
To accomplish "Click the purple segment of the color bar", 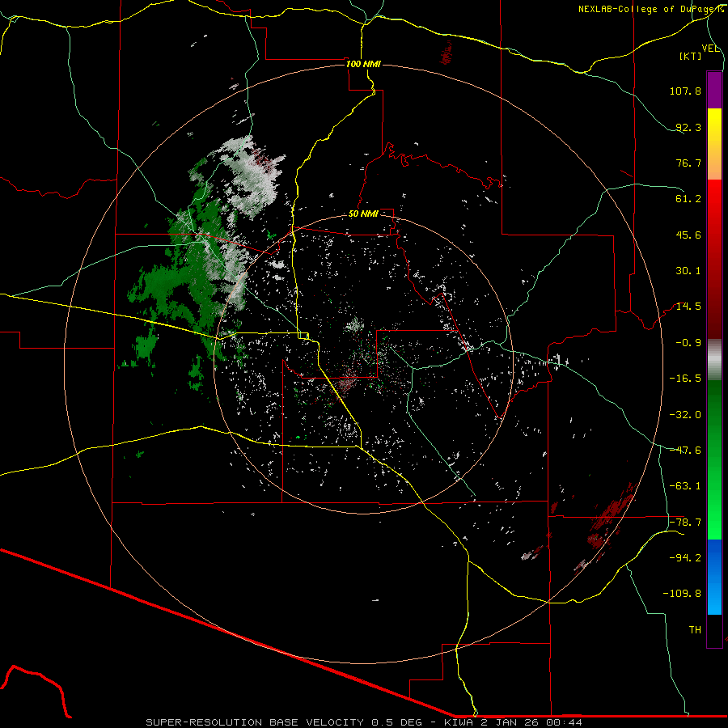I will pos(714,90).
